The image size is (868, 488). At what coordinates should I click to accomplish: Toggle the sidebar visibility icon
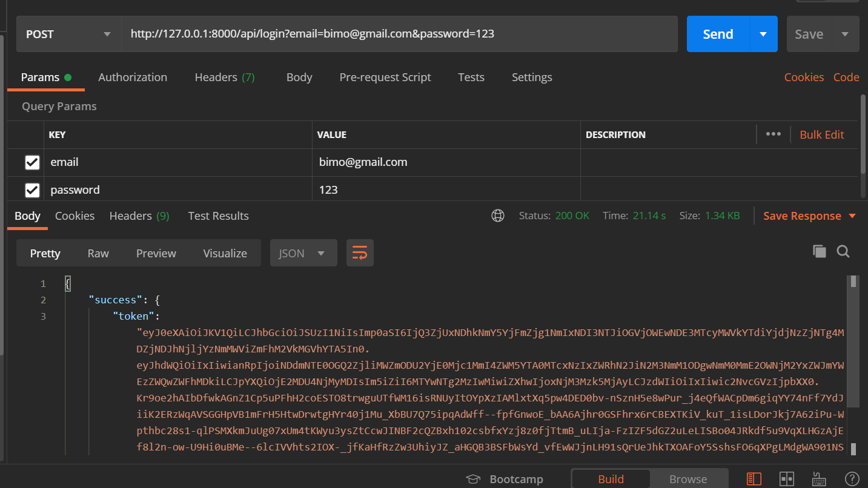point(754,479)
